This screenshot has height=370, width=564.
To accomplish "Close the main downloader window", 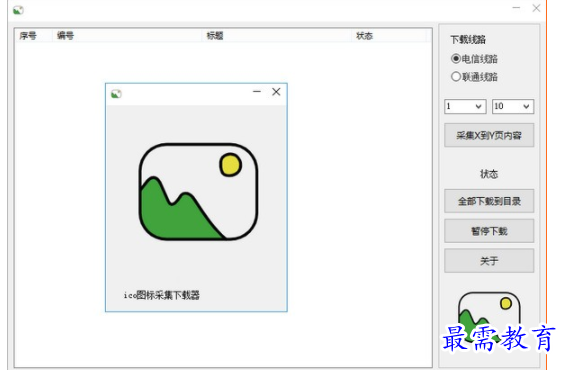I will point(536,8).
